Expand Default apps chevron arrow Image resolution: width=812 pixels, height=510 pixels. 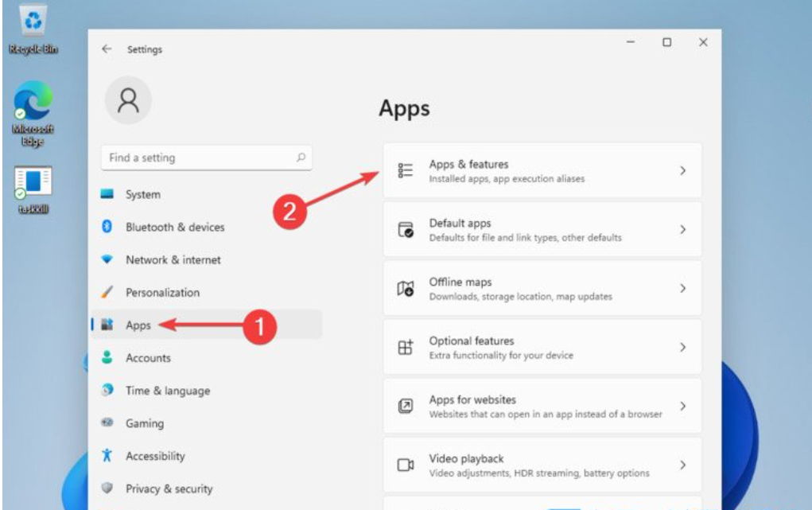[682, 229]
